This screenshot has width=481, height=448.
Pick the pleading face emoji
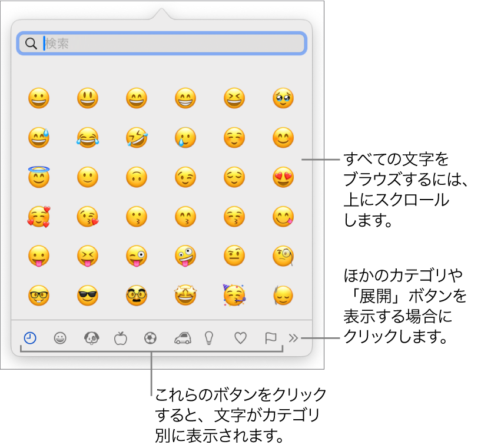tap(283, 98)
